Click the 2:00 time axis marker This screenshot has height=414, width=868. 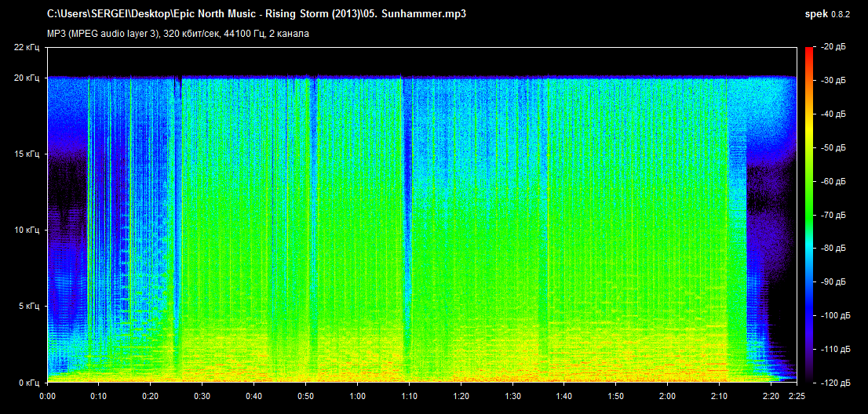tap(667, 396)
